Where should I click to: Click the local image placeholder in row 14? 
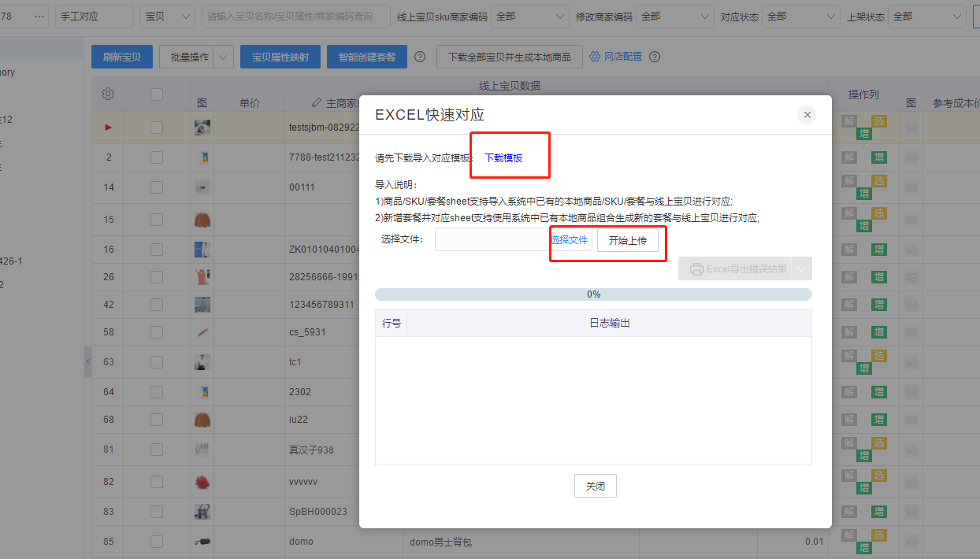tap(911, 187)
